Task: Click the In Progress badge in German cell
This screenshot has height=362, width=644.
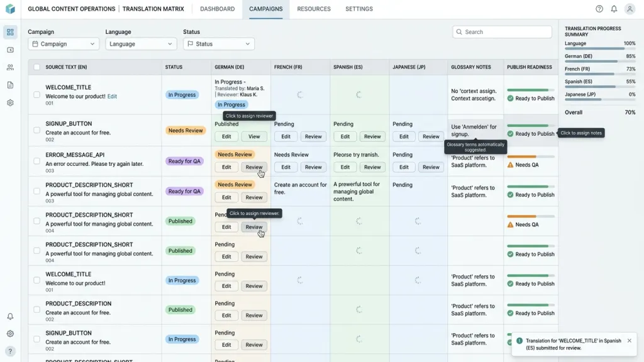Action: 231,105
